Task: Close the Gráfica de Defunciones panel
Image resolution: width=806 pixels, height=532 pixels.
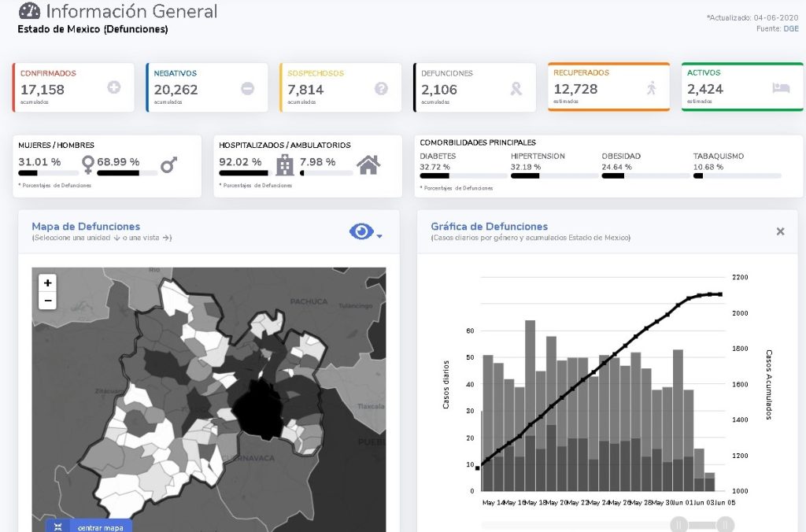Action: 780,231
